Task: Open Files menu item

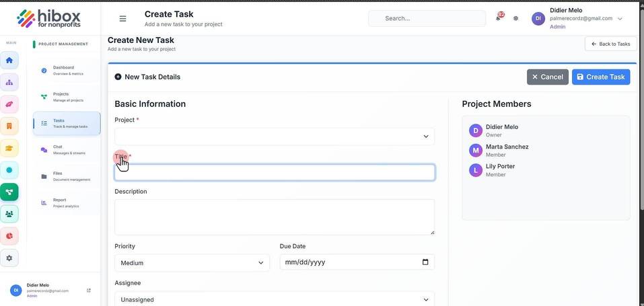Action: [x=67, y=176]
